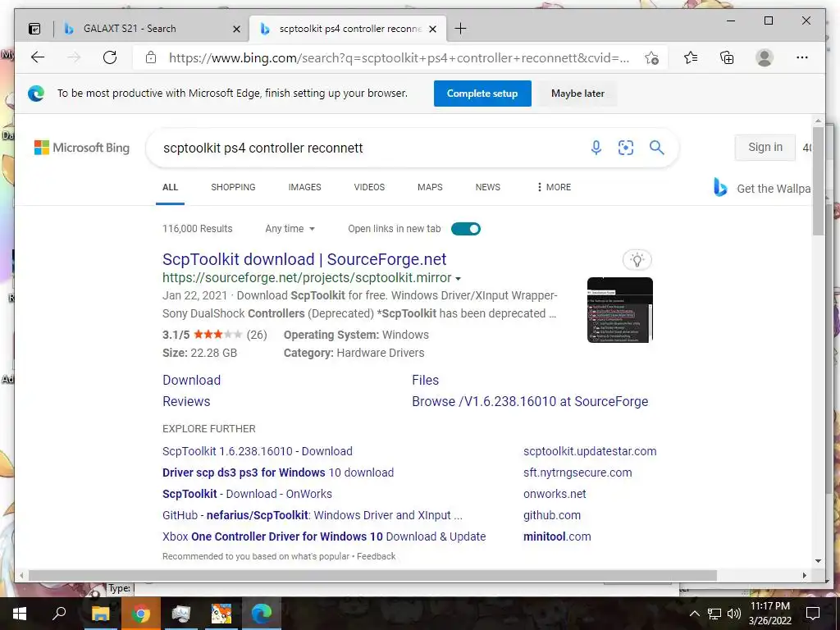840x630 pixels.
Task: Open network tray icon
Action: (714, 614)
